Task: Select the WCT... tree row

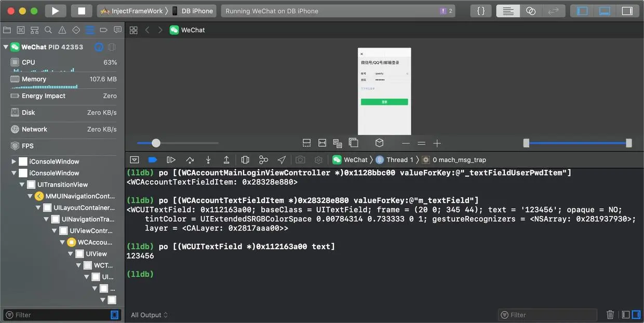Action: tap(62, 265)
